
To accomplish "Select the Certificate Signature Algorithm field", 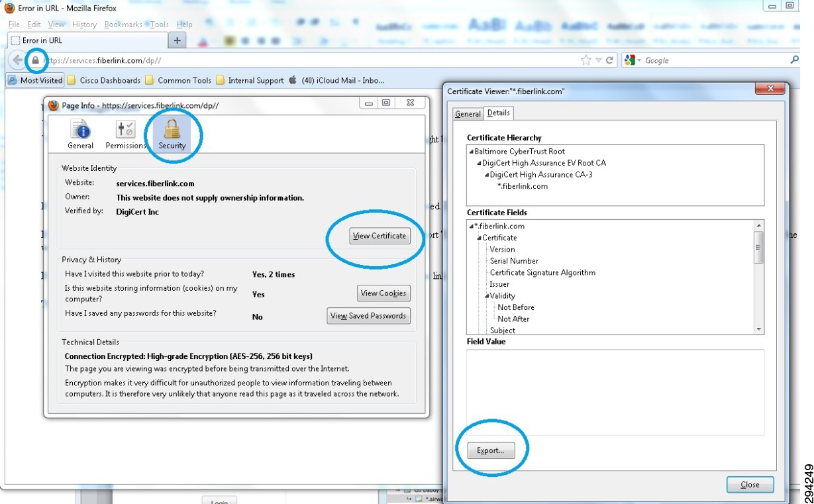I will 542,273.
